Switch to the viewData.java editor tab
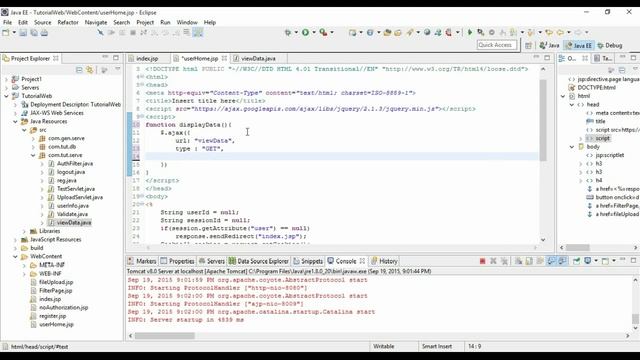 [258, 58]
